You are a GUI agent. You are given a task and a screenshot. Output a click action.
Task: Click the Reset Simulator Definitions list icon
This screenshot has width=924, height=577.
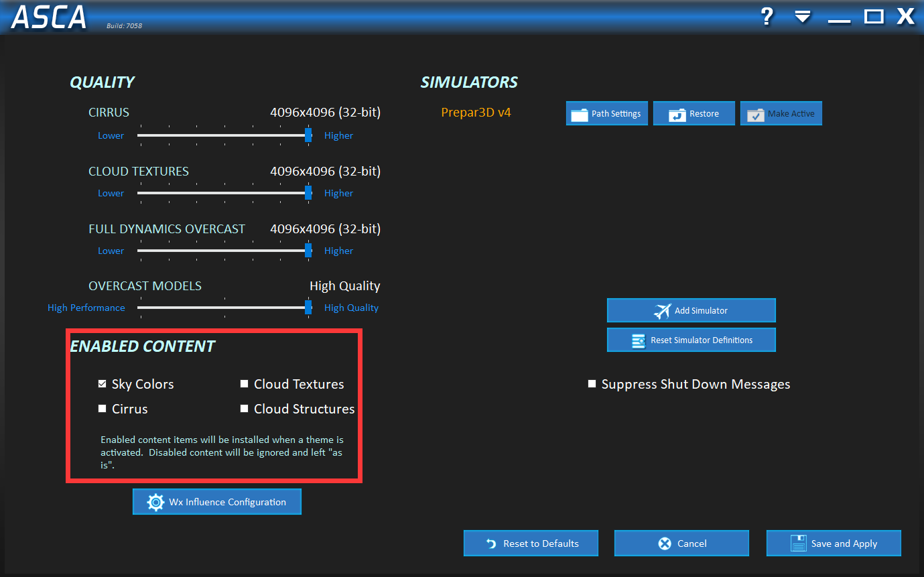(x=639, y=340)
